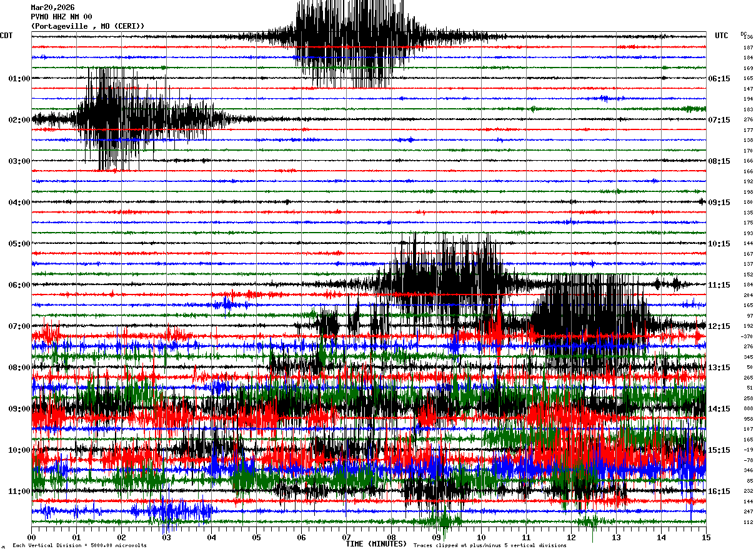Click the '10:00' CDT time label
This screenshot has width=756, height=554.
click(x=19, y=450)
